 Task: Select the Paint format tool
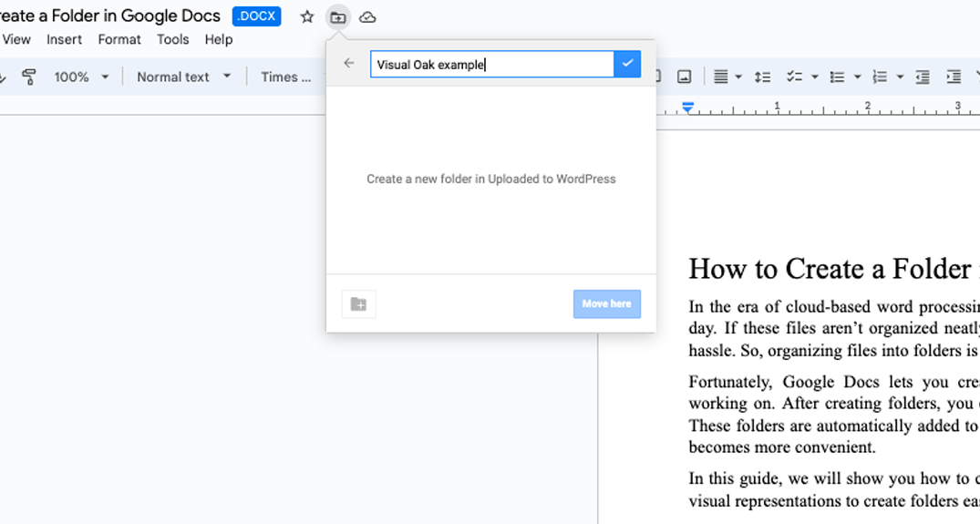tap(29, 77)
